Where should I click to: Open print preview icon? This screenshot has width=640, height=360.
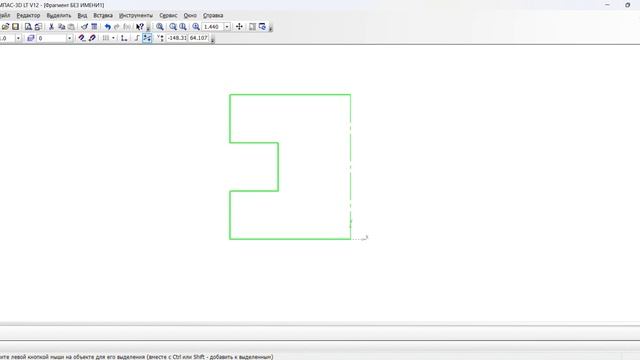coord(28,27)
